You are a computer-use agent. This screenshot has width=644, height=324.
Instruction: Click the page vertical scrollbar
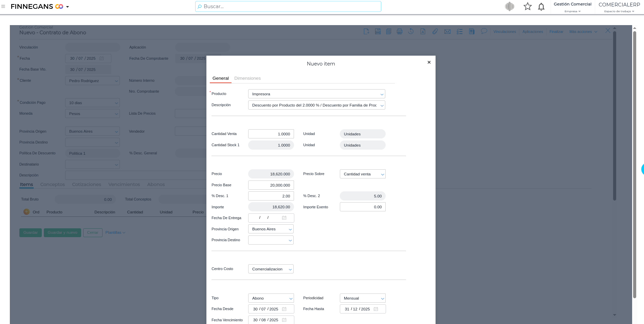634,163
